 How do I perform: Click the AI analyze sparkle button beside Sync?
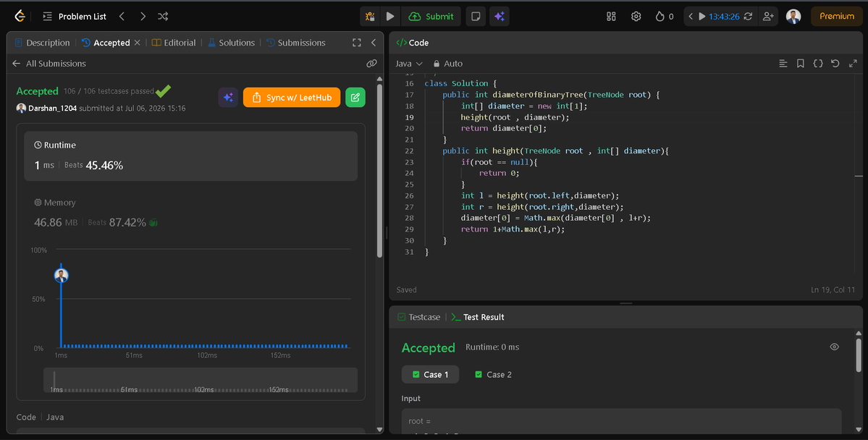(x=228, y=98)
